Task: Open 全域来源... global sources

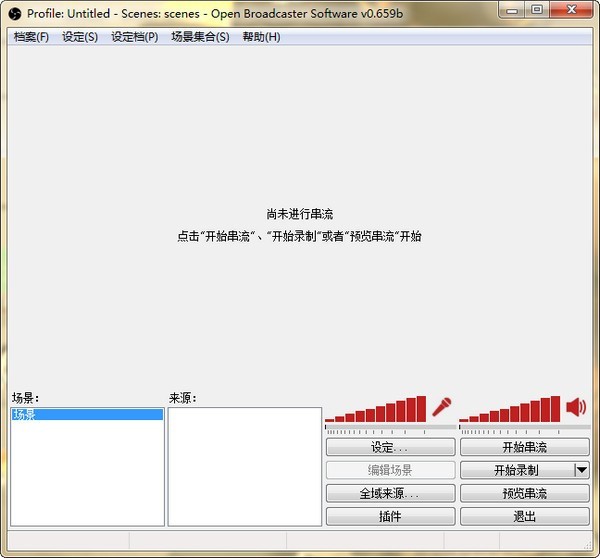Action: [391, 493]
